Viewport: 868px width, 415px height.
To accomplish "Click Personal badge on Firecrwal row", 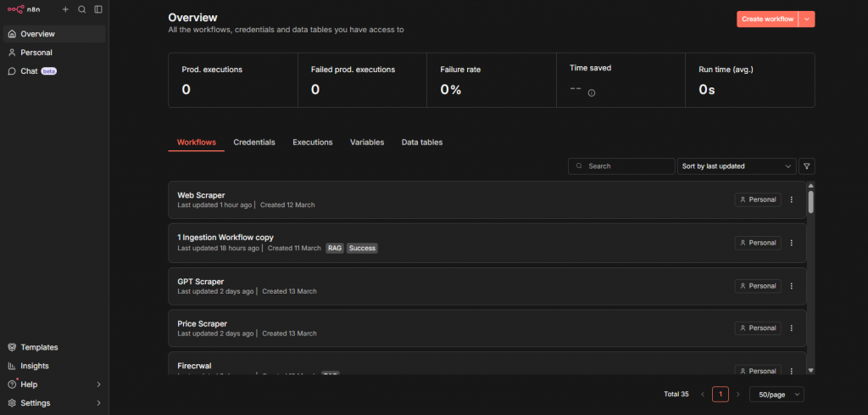I will coord(758,371).
